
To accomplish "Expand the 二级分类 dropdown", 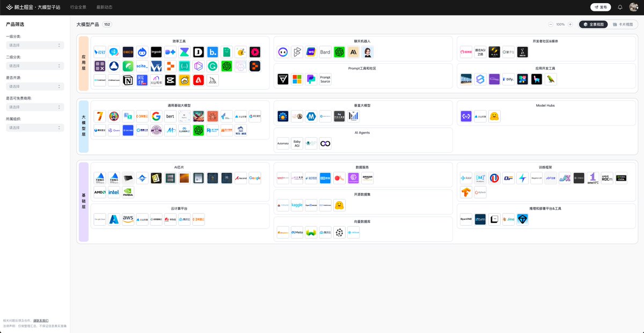I will (35, 66).
